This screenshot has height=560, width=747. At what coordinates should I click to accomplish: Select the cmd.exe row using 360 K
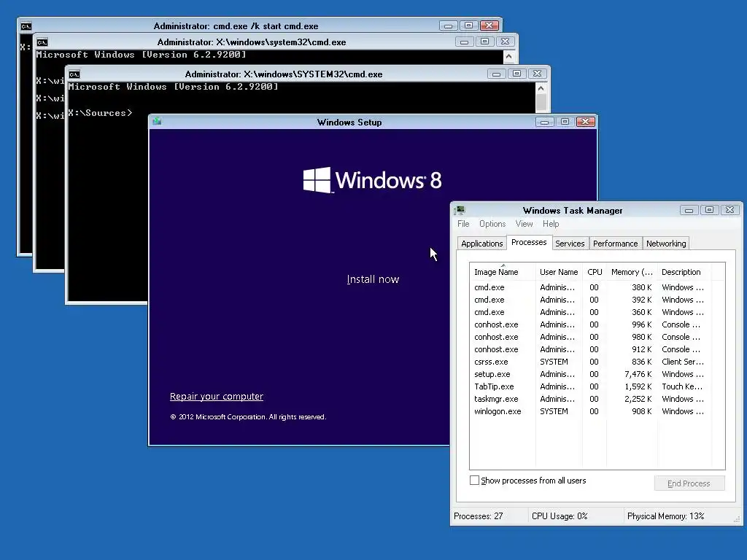(591, 312)
